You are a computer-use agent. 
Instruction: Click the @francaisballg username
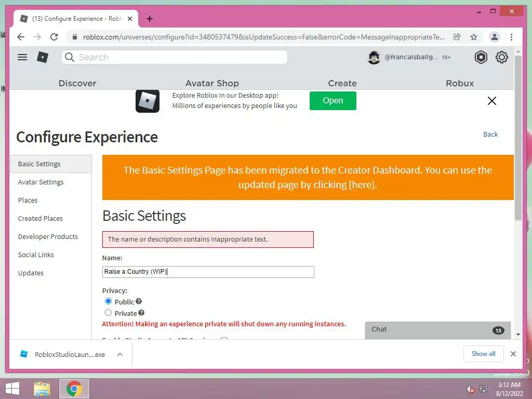click(x=411, y=57)
